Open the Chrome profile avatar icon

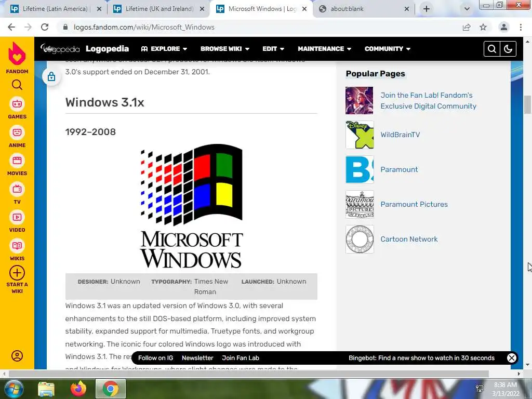coord(504,27)
